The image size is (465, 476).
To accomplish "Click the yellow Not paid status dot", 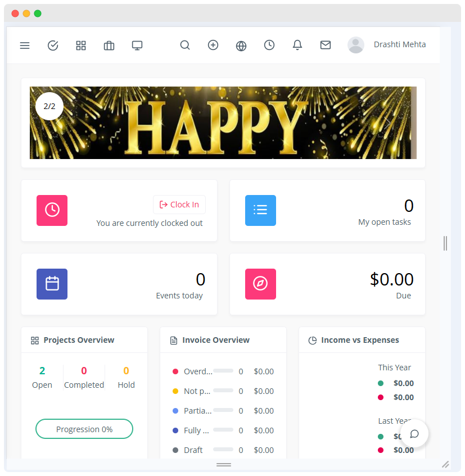I will pyautogui.click(x=175, y=391).
